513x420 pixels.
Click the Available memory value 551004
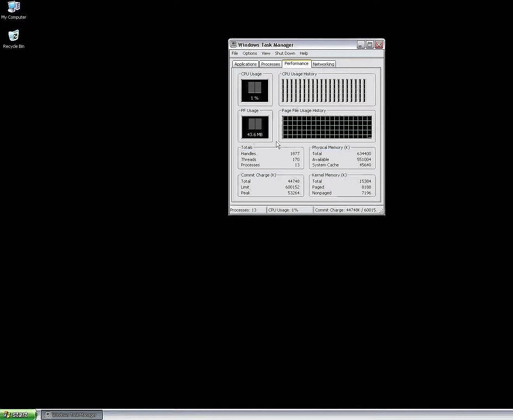tap(364, 159)
